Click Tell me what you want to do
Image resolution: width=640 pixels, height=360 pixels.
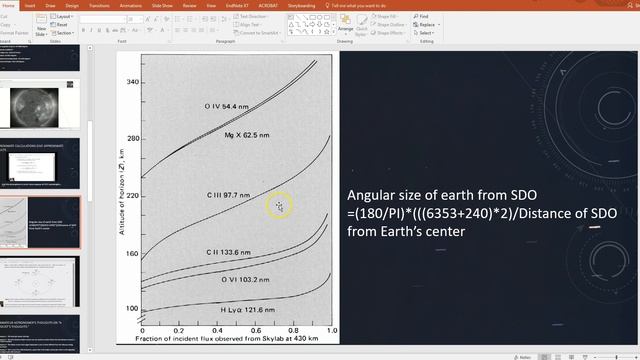[x=355, y=6]
